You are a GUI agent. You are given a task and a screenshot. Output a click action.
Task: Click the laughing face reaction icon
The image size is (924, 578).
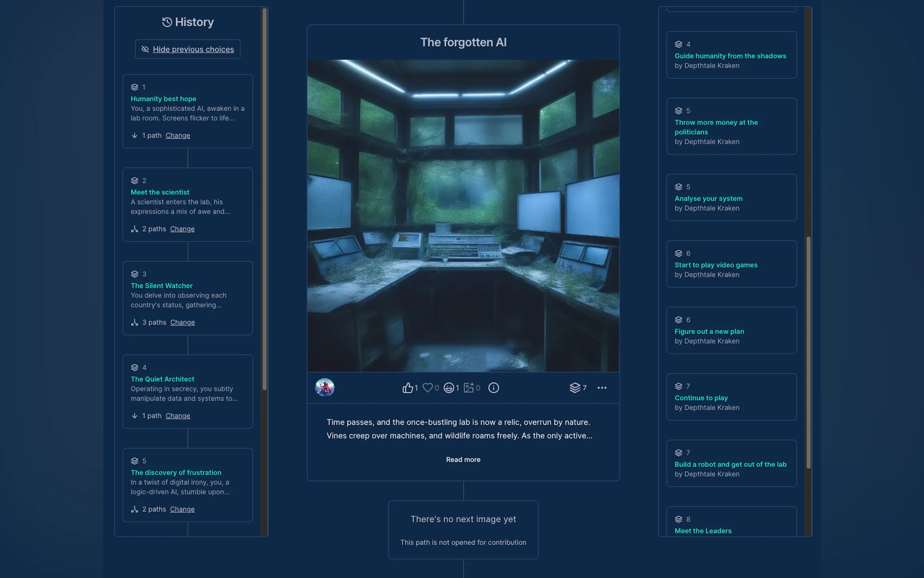(449, 388)
